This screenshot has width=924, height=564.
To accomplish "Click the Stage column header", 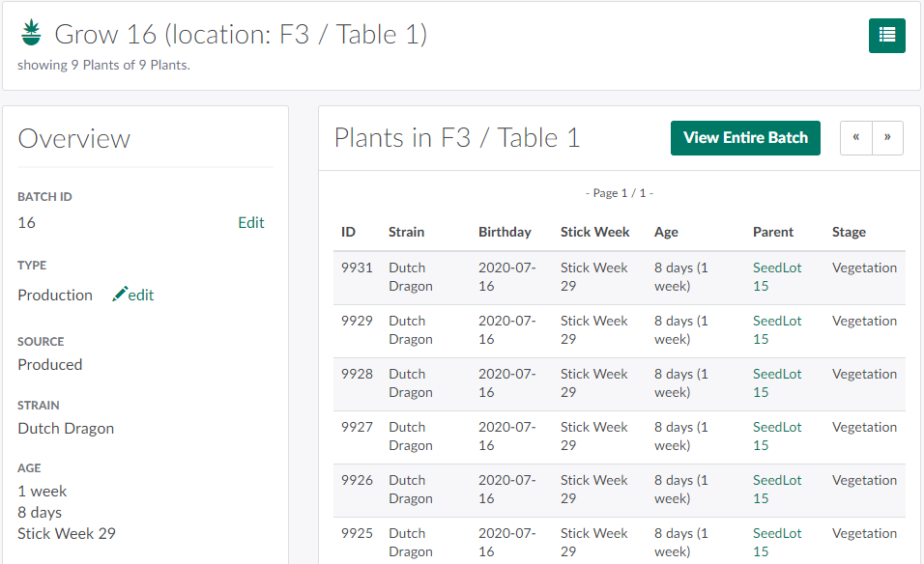I will pos(849,232).
